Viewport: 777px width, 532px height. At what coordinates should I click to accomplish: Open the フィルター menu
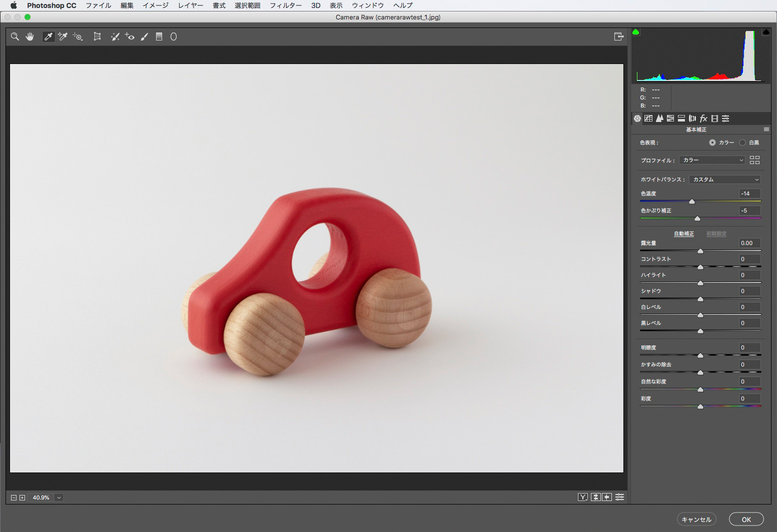(285, 5)
